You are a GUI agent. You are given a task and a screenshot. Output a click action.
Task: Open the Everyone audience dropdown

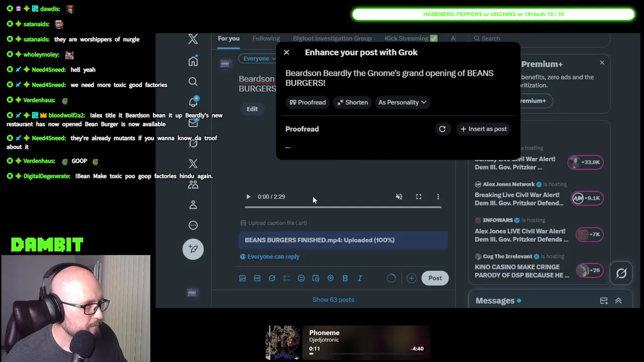pyautogui.click(x=259, y=58)
